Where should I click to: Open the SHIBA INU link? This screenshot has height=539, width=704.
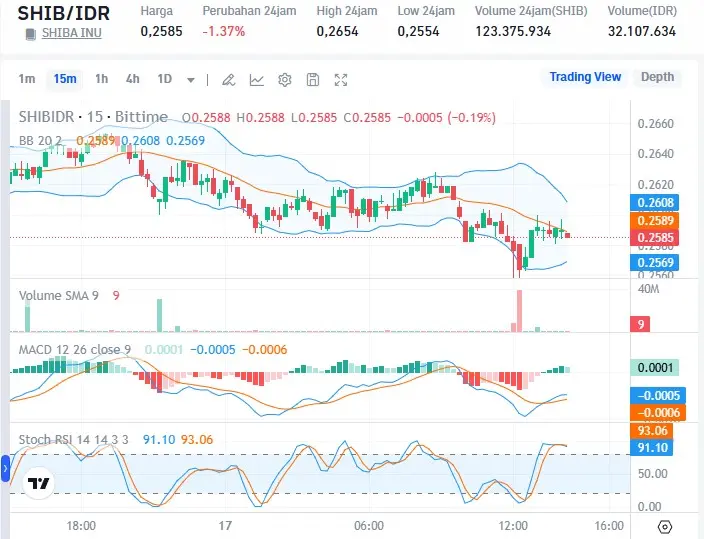[x=72, y=33]
